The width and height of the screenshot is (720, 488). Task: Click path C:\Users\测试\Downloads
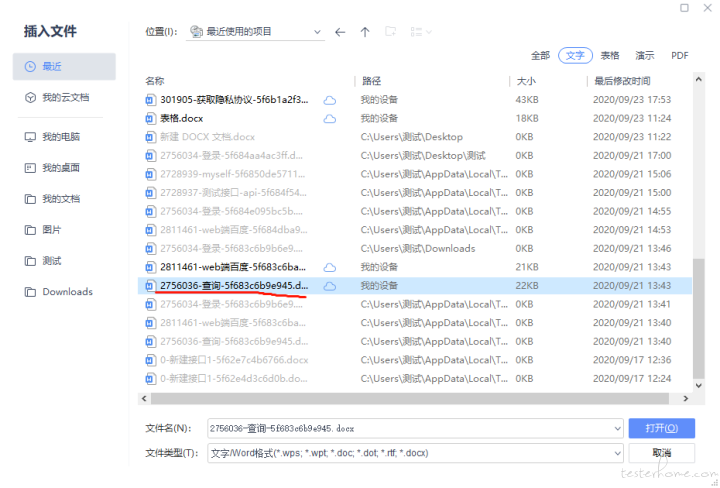(418, 248)
